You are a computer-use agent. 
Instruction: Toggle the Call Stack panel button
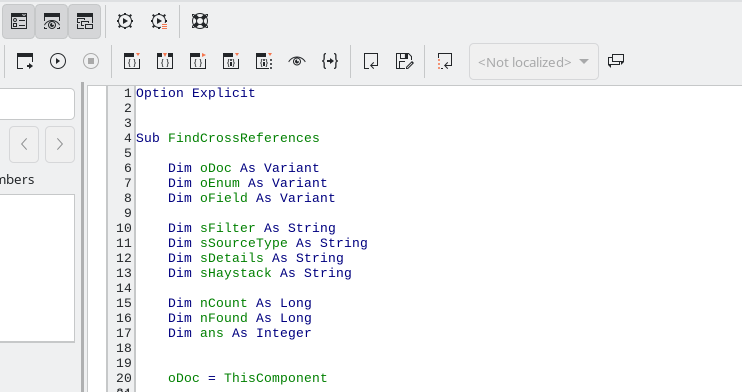85,21
